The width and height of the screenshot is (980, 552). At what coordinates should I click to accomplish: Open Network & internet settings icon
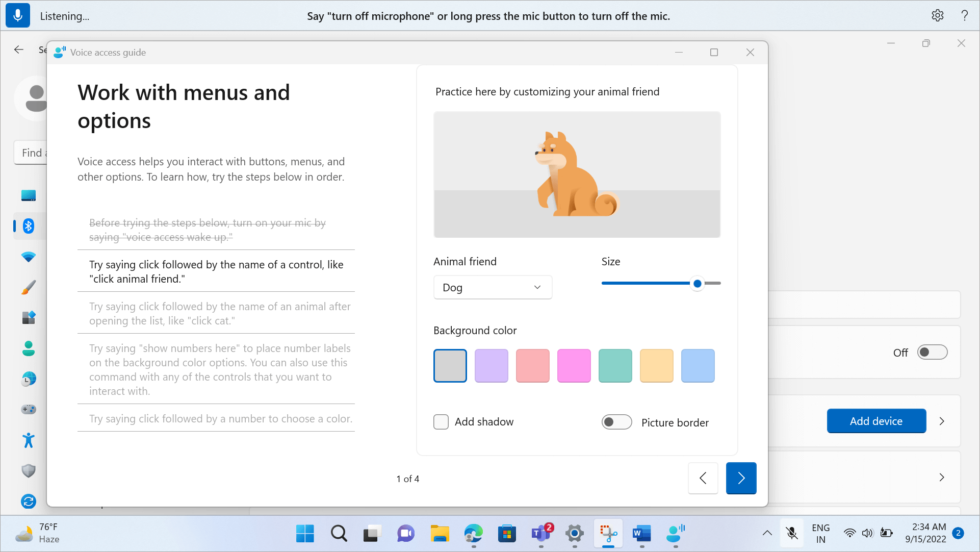point(29,257)
